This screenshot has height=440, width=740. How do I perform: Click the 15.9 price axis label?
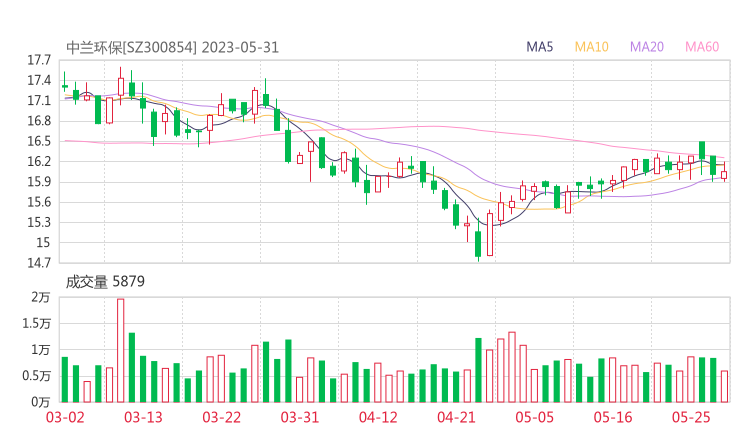[x=39, y=182]
